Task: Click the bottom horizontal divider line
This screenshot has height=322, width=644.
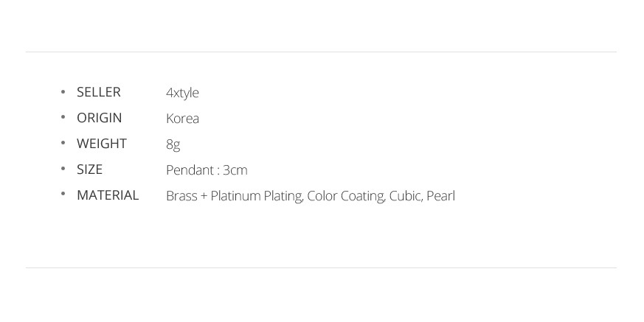Action: (x=321, y=268)
